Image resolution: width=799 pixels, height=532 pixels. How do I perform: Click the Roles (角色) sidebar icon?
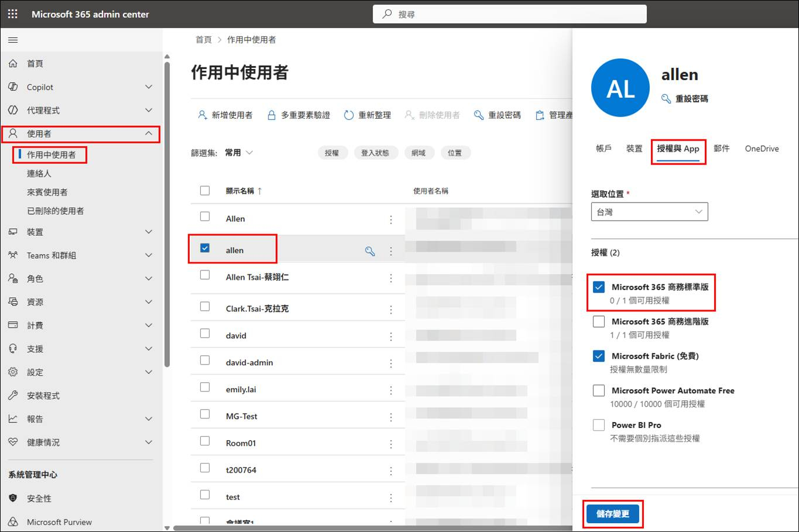[x=13, y=279]
